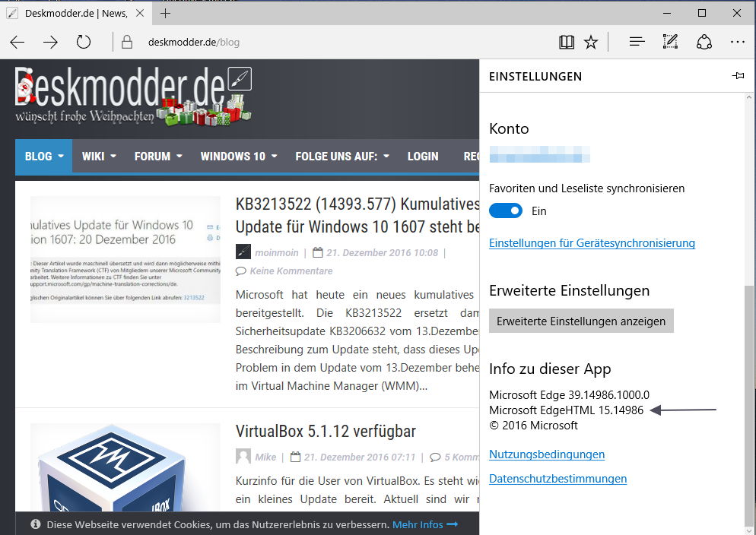Open the KB3213522 article headline
Image resolution: width=756 pixels, height=535 pixels.
tap(357, 215)
